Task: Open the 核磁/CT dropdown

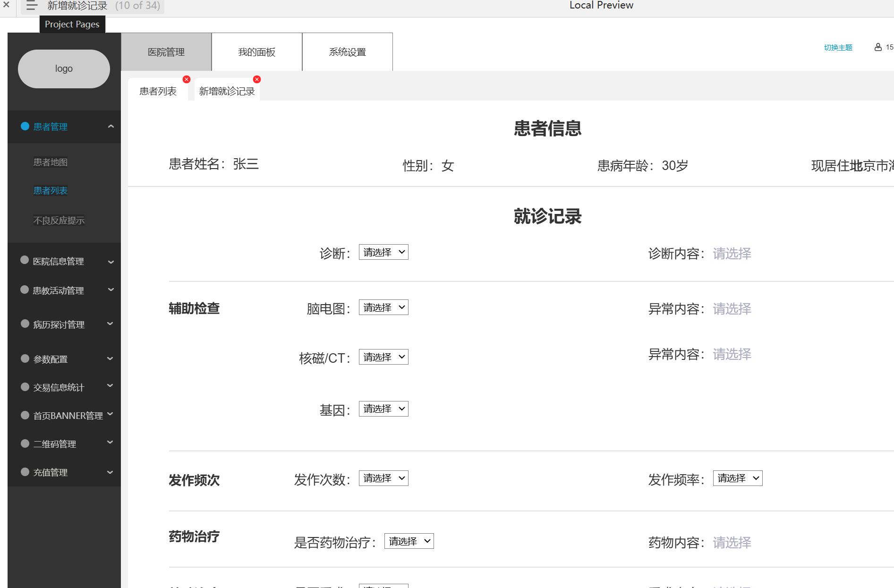Action: (383, 357)
